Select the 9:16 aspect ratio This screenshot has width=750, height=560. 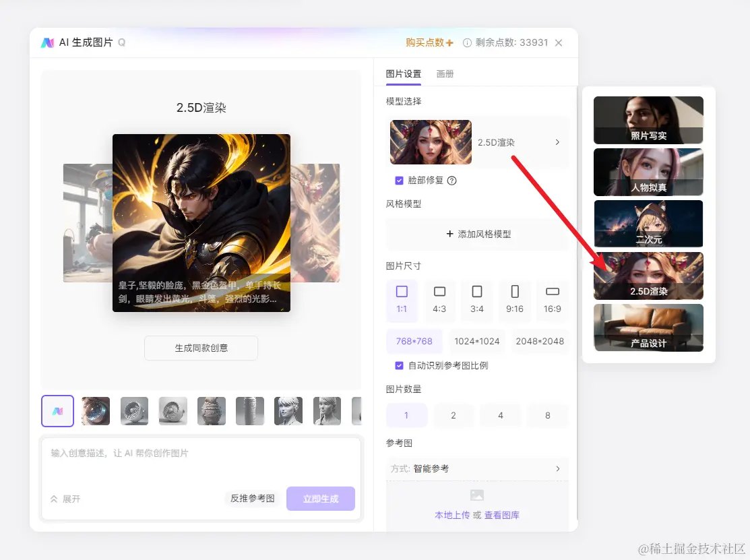(515, 300)
